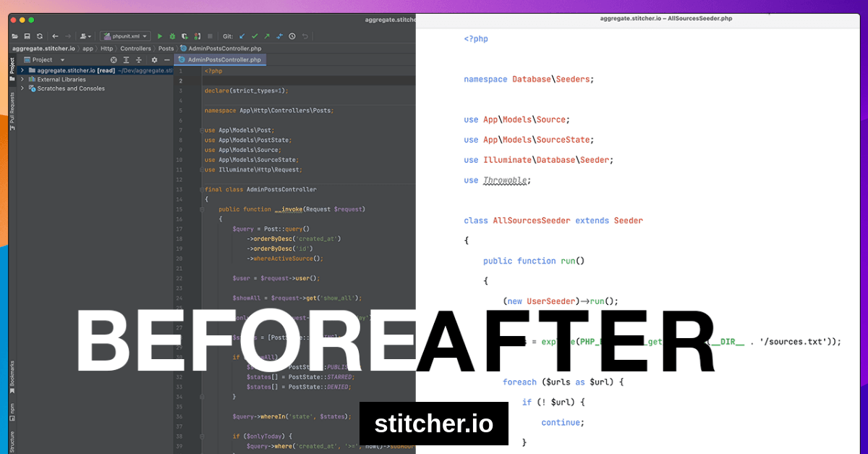Click the Select Opened File crosshair icon
Image resolution: width=868 pixels, height=454 pixels.
pos(113,60)
